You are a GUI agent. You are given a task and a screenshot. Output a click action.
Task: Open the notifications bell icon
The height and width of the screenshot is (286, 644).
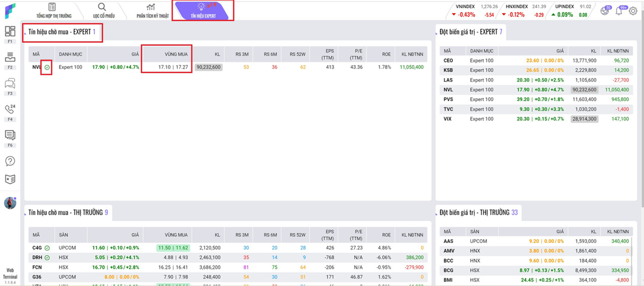pos(619,11)
